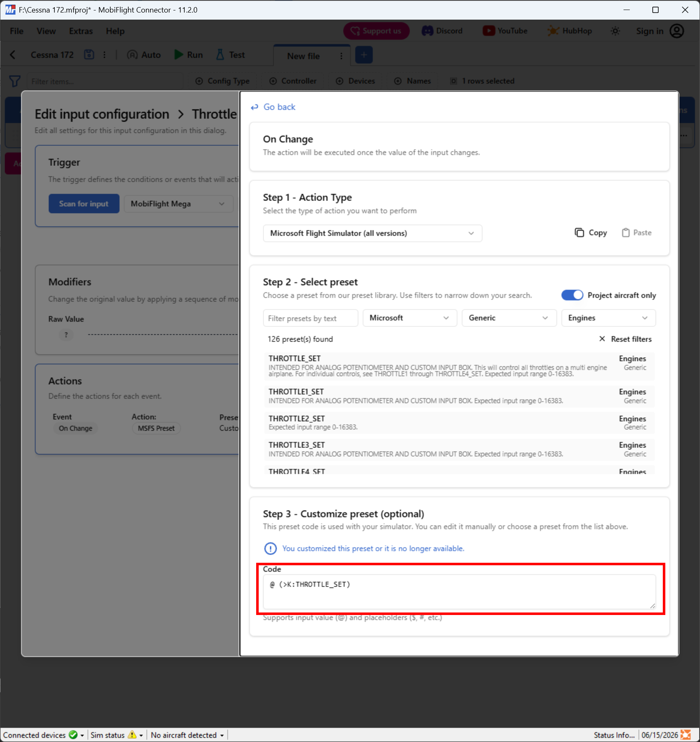Open Names filter
The width and height of the screenshot is (700, 742).
click(x=413, y=81)
